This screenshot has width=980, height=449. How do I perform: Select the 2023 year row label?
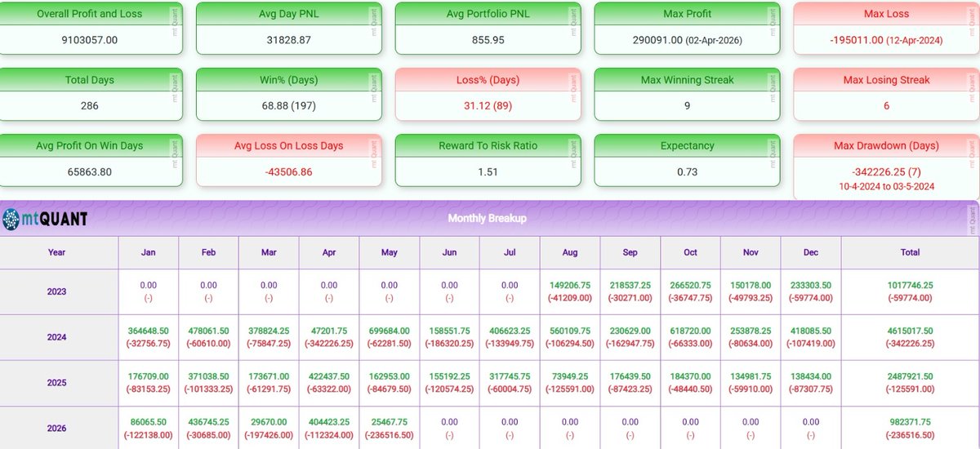56,291
